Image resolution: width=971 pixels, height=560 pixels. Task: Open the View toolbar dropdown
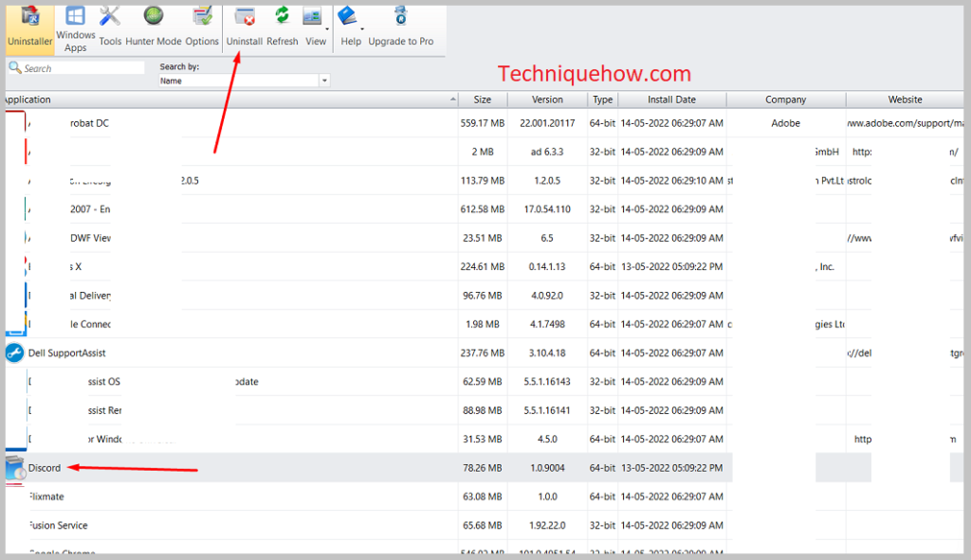coord(315,26)
